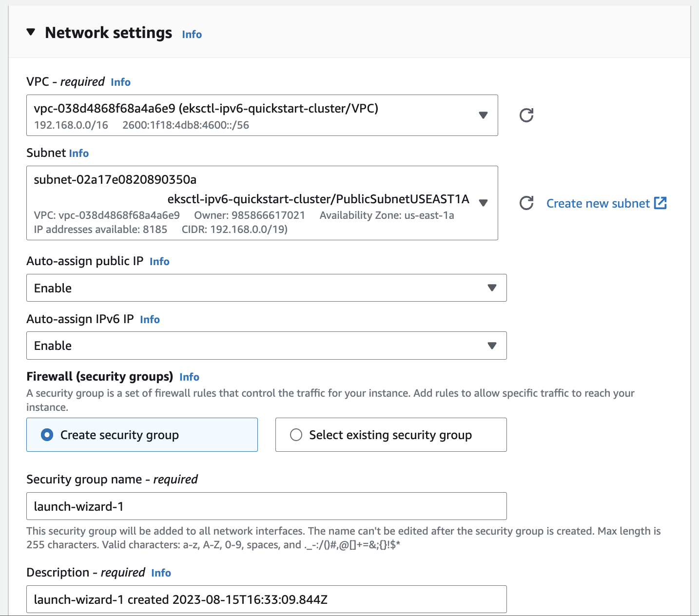Click the Security group name field
This screenshot has width=699, height=616.
tap(267, 506)
